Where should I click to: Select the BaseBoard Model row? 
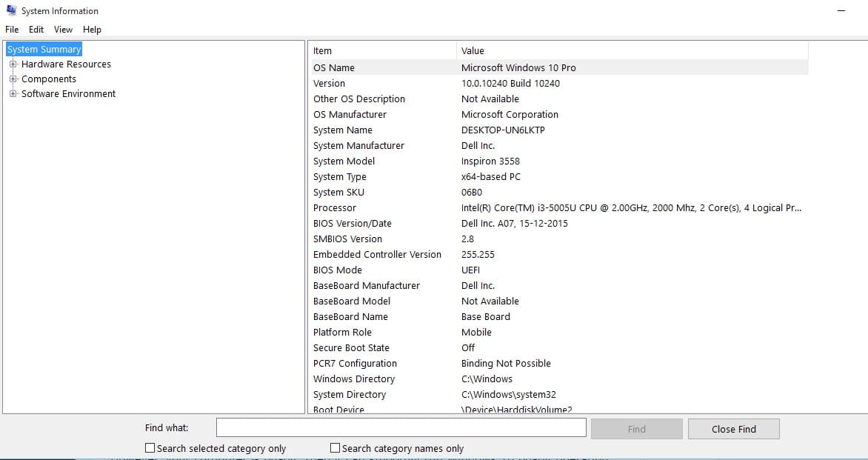pos(559,300)
